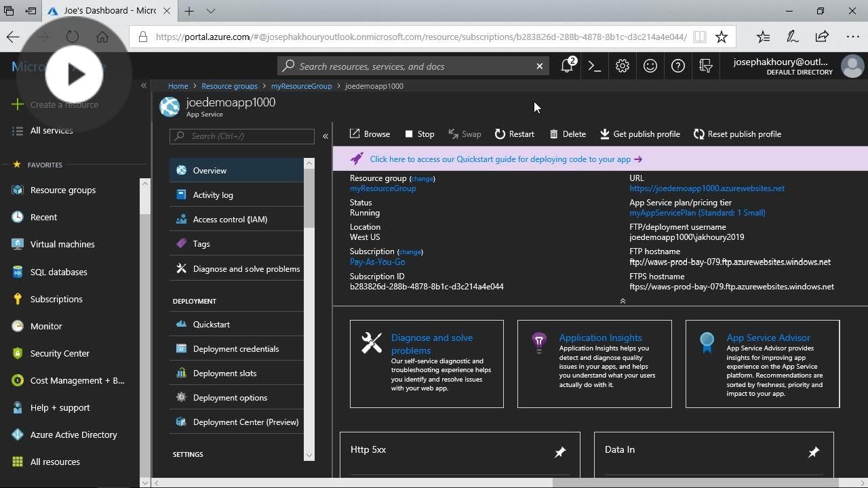Go to Resource groups breadcrumb
The width and height of the screenshot is (868, 488).
229,86
